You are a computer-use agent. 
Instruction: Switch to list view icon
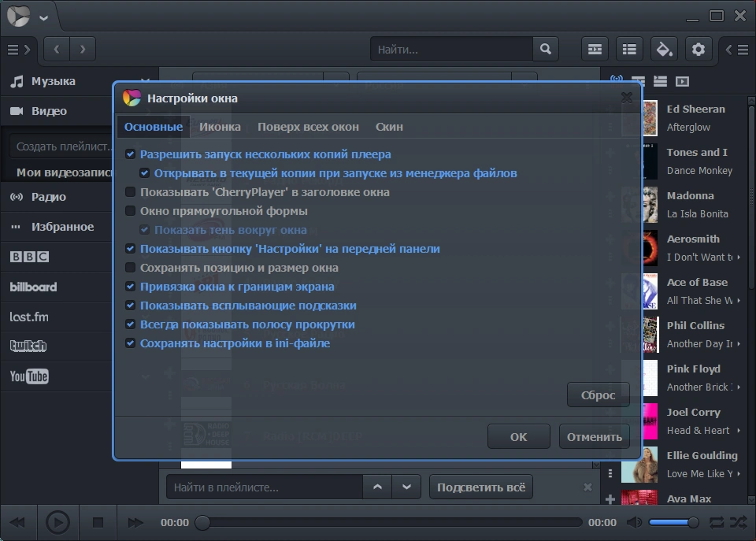coord(629,49)
